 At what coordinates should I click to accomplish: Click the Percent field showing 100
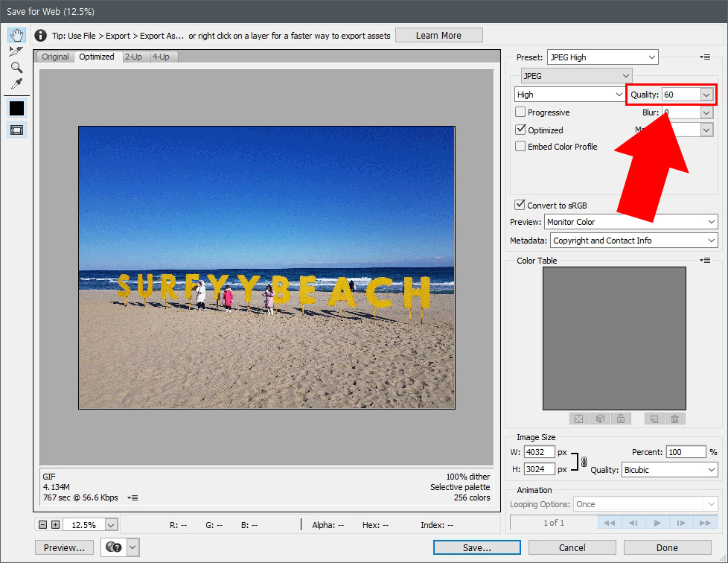[x=686, y=451]
